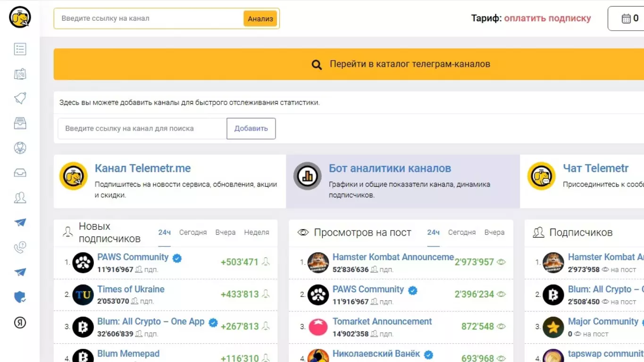Click Hamster Kombat avatar in Просмотров на пост
Viewport: 644px width, 362px height.
pyautogui.click(x=318, y=263)
